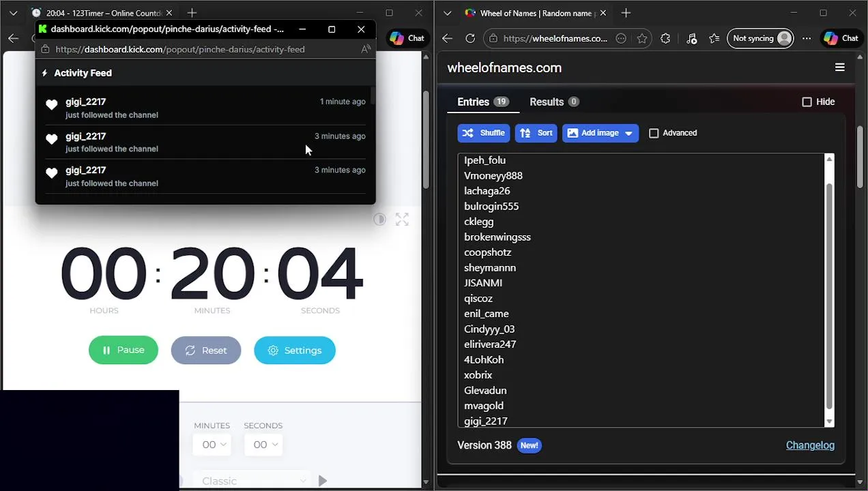Click the wheelofnames.com site title

504,68
